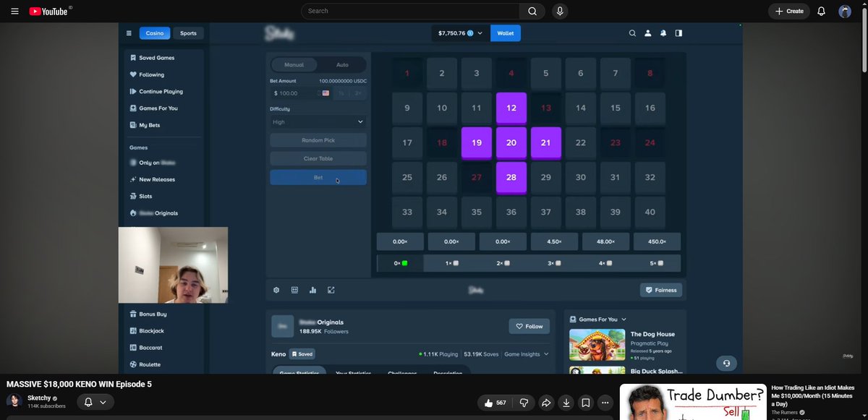868x420 pixels.
Task: Enter fullscreen for the Keno game
Action: (x=331, y=290)
